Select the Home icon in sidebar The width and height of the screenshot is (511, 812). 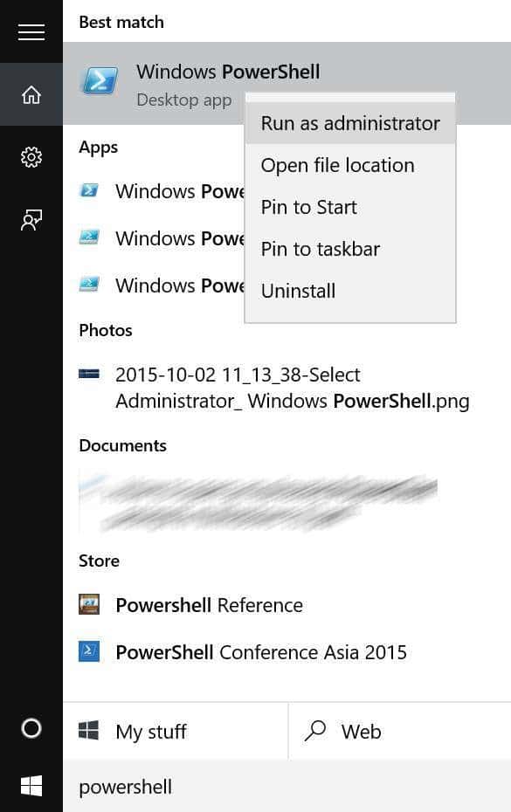point(31,94)
